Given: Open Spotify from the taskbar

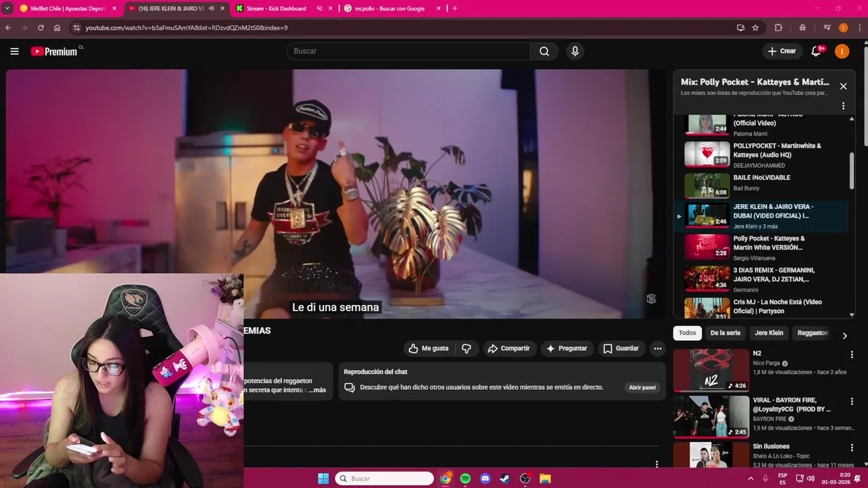Looking at the screenshot, I should pos(465,479).
